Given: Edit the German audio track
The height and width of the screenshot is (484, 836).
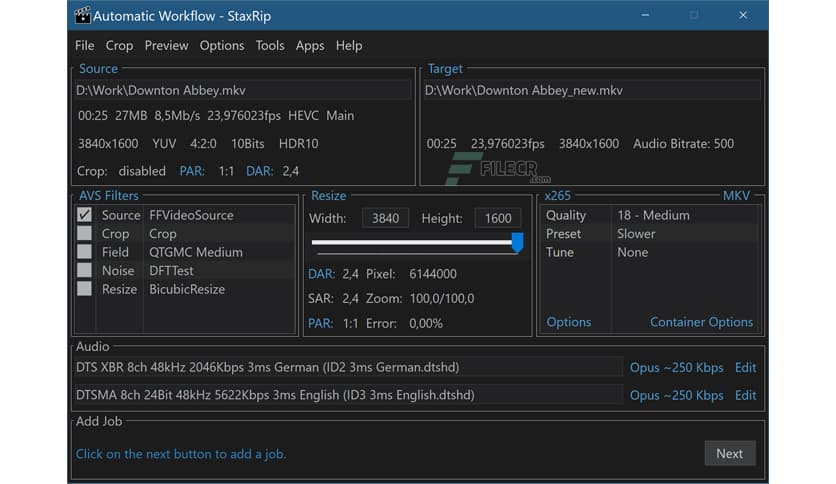Looking at the screenshot, I should [x=745, y=367].
